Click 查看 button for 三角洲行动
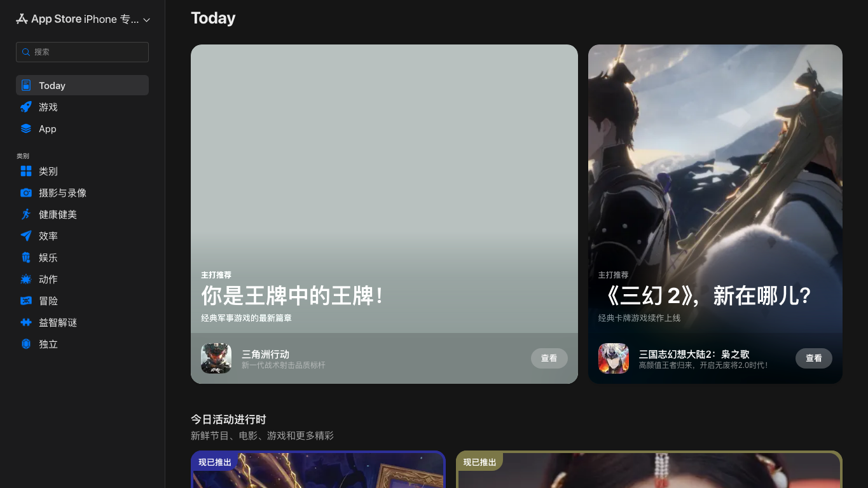 pyautogui.click(x=549, y=358)
